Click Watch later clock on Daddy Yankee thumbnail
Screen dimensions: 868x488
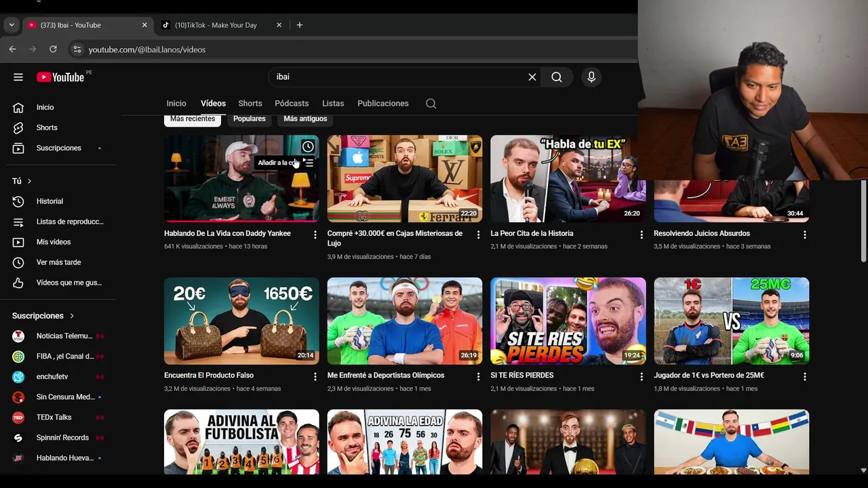[x=308, y=146]
